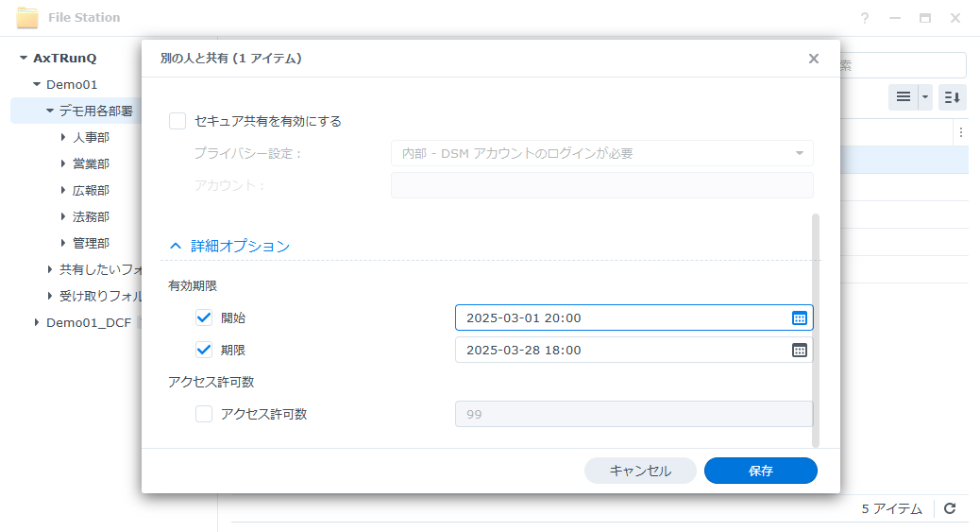Click the File Station folder icon
The width and height of the screenshot is (980, 532).
tap(26, 18)
